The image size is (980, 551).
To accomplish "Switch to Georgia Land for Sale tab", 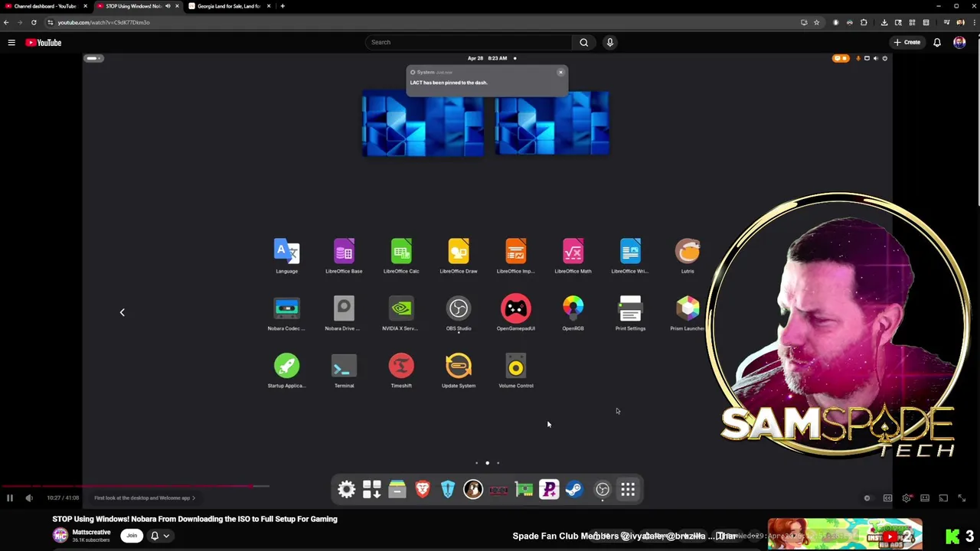I will point(229,6).
